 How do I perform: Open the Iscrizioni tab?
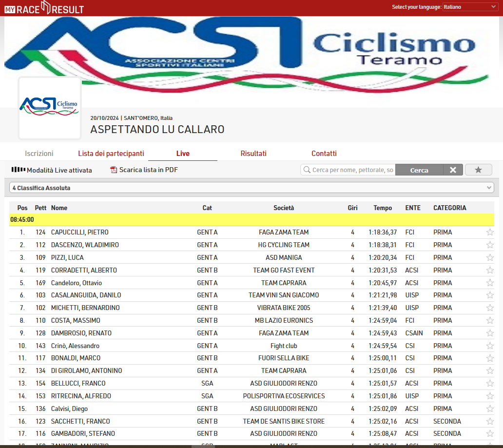click(x=39, y=154)
